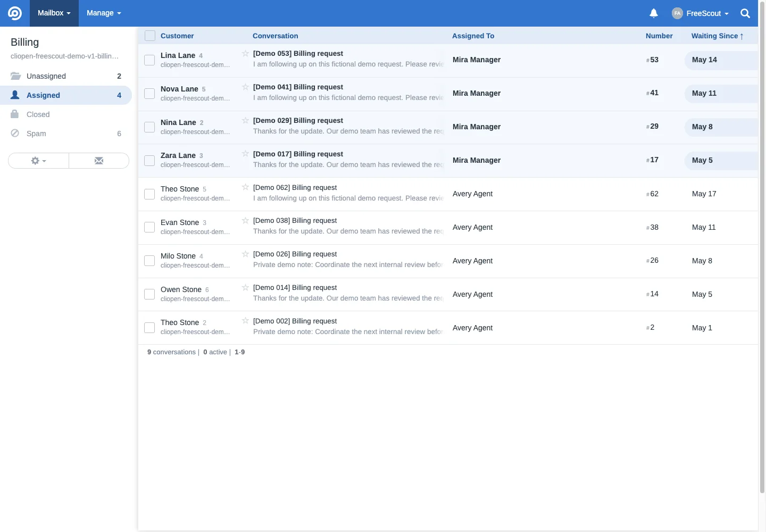
Task: Open the mailbox settings gear menu
Action: [38, 161]
